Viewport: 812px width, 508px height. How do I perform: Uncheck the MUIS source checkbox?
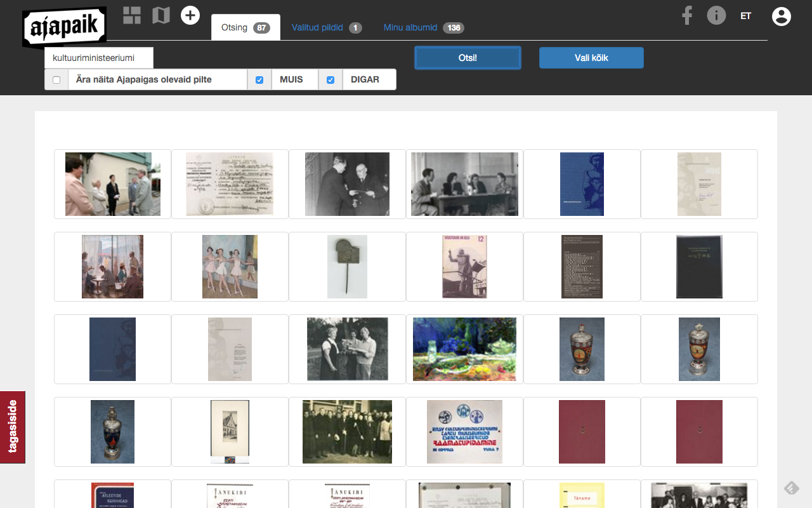click(259, 80)
